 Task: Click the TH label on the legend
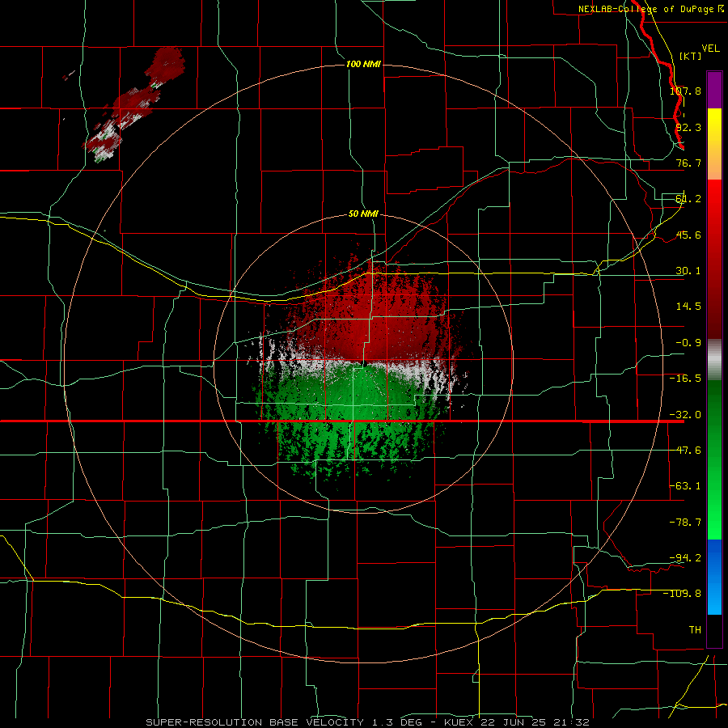coord(695,629)
